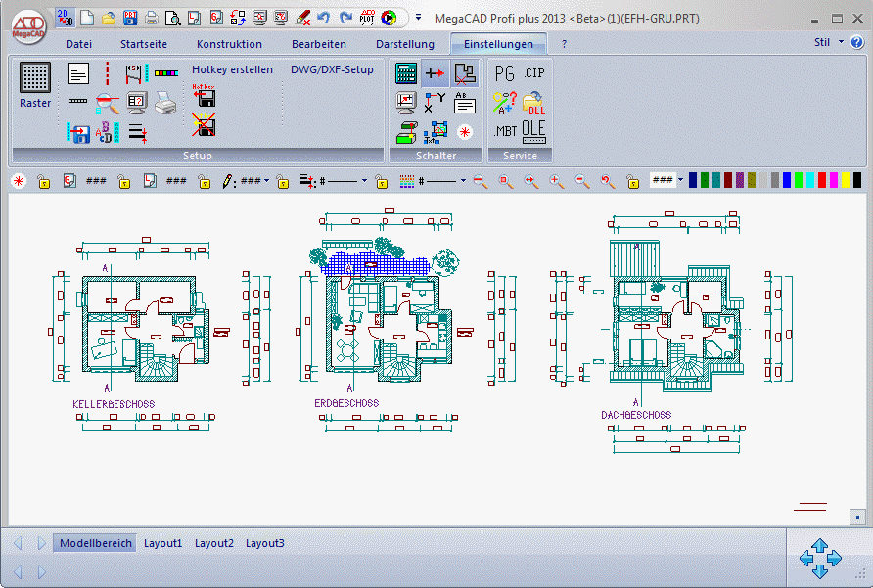Image resolution: width=873 pixels, height=588 pixels.
Task: Click the blue round help icon
Action: pyautogui.click(x=857, y=42)
